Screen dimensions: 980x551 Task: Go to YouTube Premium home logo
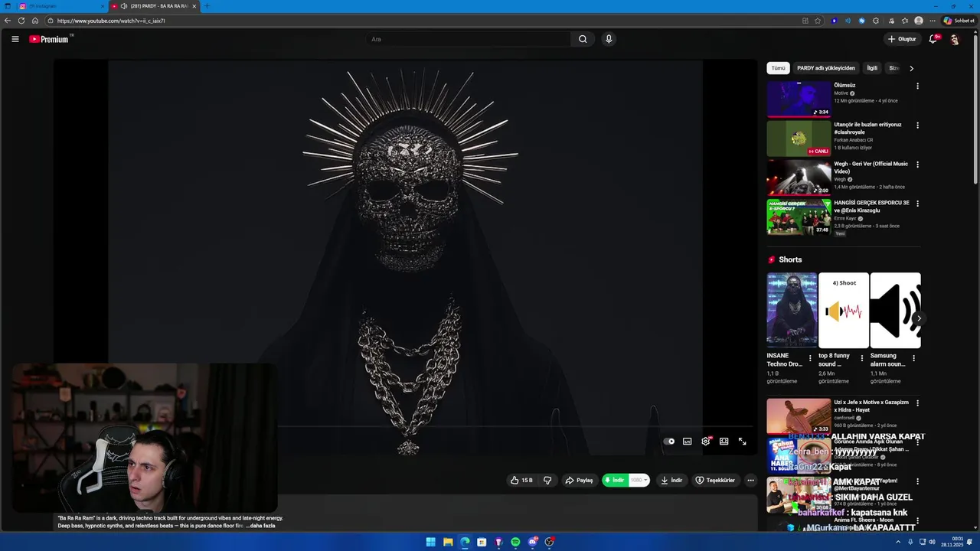[x=50, y=39]
